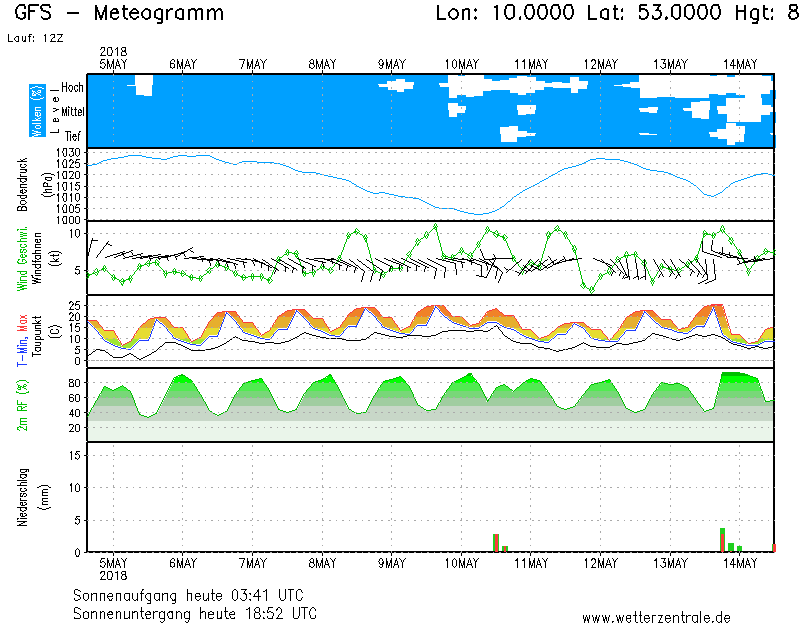Click the www.wetterzentrale.de website link
The width and height of the screenshot is (800, 625).
click(x=656, y=618)
